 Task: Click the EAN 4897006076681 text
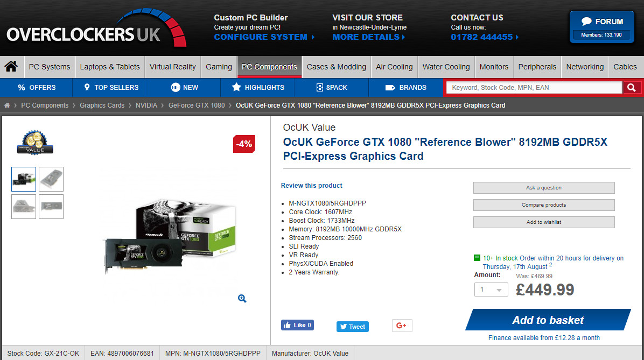tap(122, 354)
